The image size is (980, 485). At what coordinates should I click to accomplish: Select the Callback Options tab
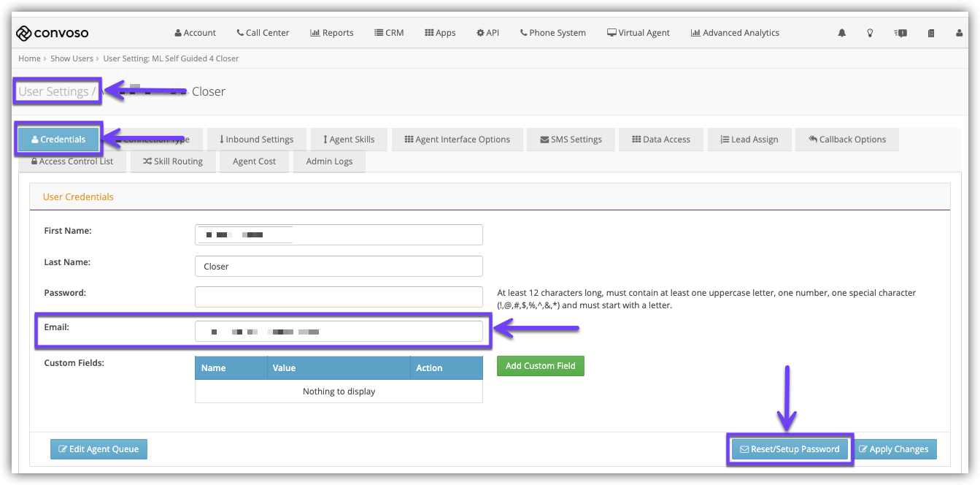coord(846,140)
